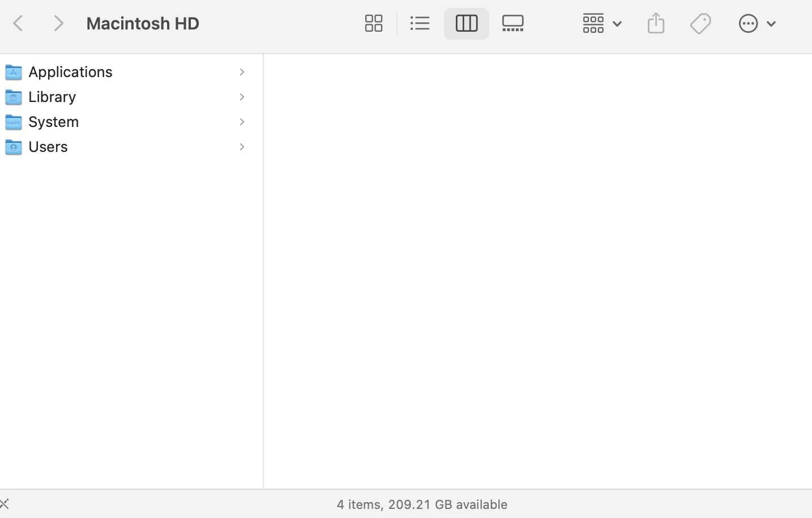The height and width of the screenshot is (518, 812).
Task: Select the System folder name
Action: point(54,121)
